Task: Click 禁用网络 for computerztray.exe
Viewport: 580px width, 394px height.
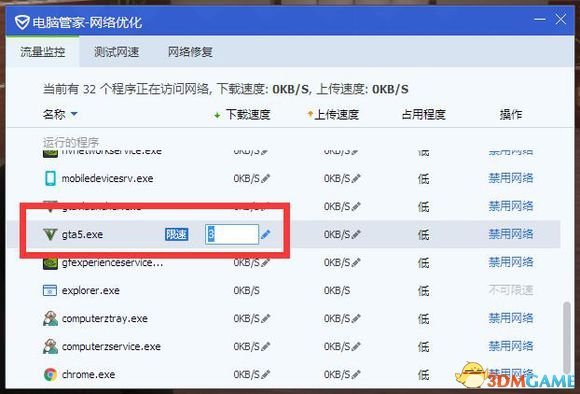Action: 510,318
